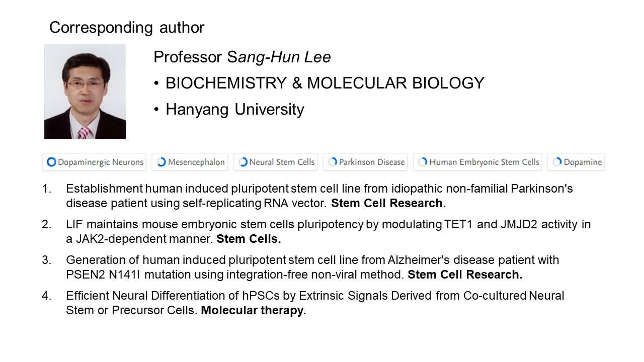Click the Biochemistry & Molecular Biology line
The image size is (644, 362).
click(x=325, y=83)
